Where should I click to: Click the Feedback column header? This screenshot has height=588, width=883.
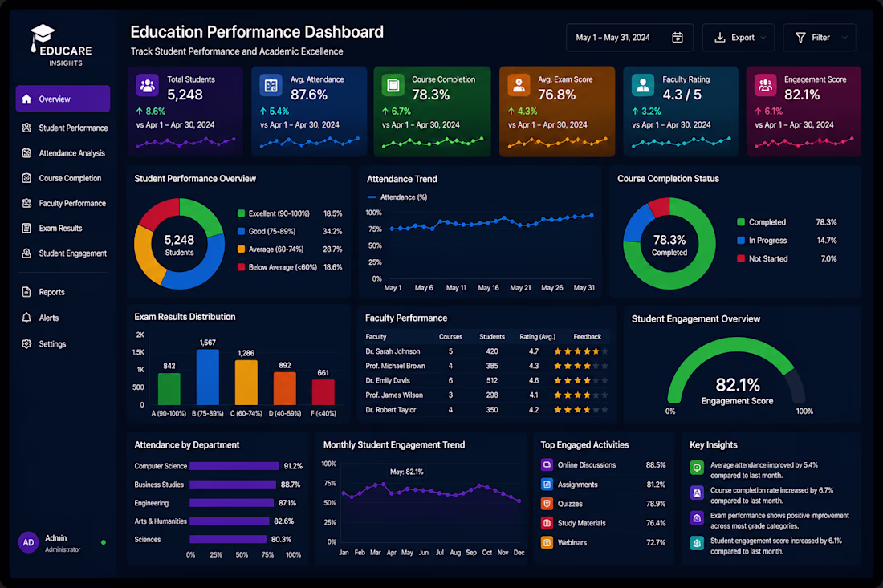coord(588,336)
